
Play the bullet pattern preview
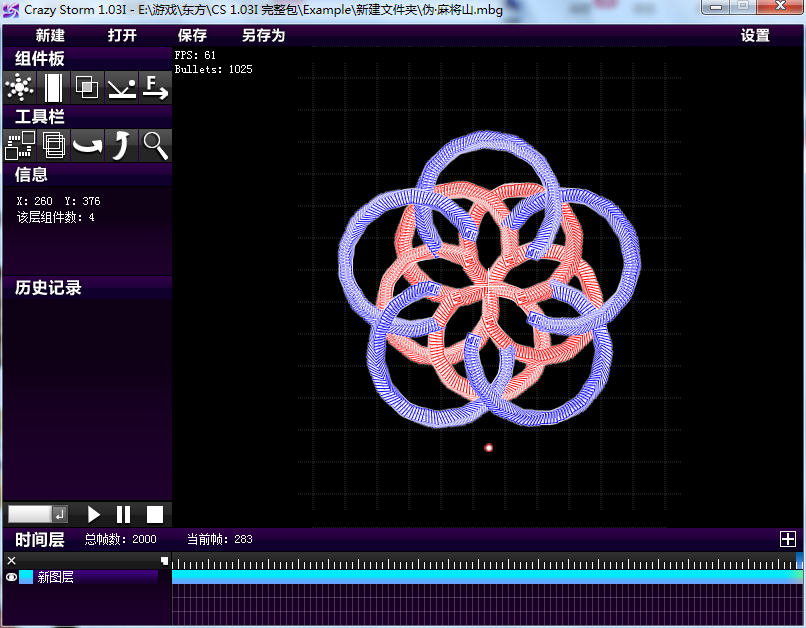pyautogui.click(x=93, y=514)
